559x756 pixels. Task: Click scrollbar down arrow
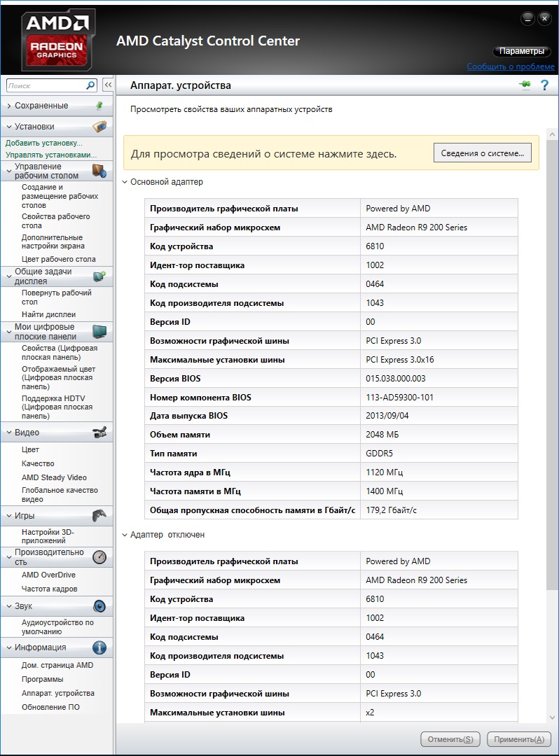(552, 717)
